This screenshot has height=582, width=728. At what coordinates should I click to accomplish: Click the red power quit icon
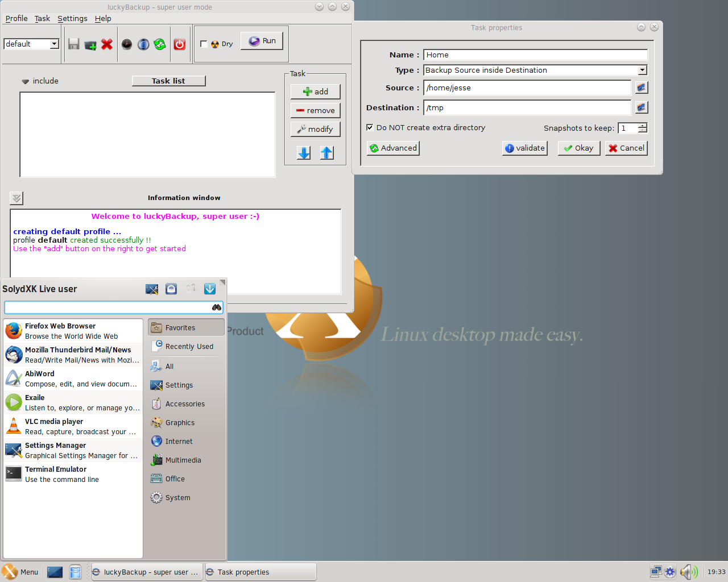[x=180, y=44]
